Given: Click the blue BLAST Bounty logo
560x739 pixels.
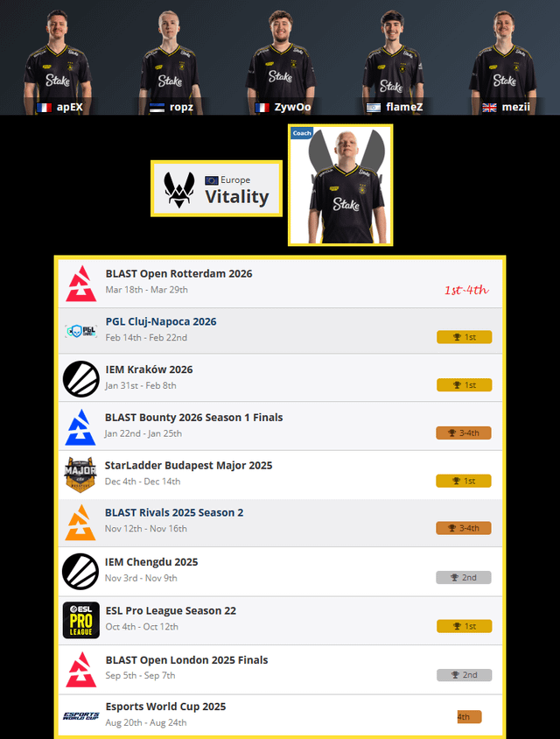Looking at the screenshot, I should (80, 427).
